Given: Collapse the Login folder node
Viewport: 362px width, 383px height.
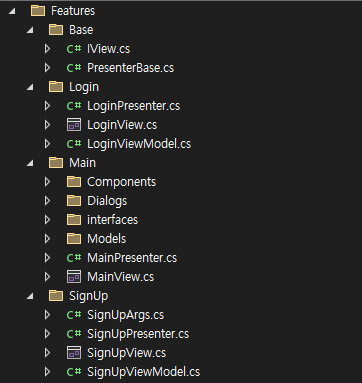Looking at the screenshot, I should pos(30,87).
